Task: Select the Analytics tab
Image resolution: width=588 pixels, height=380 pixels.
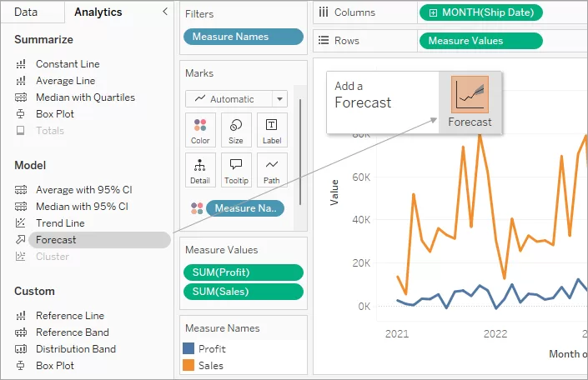Action: click(x=98, y=12)
